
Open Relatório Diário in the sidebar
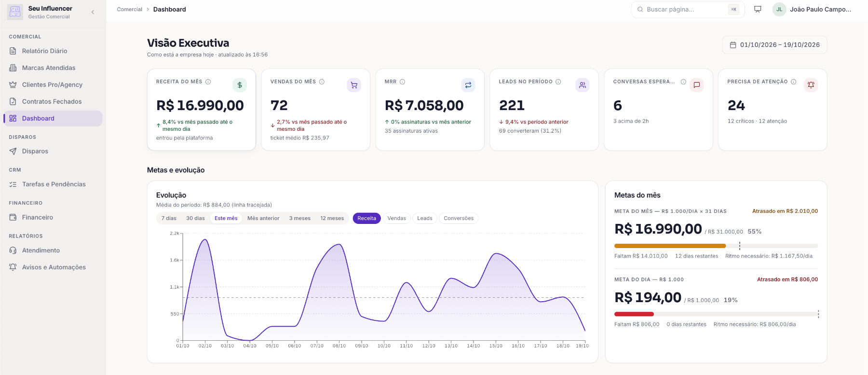click(53, 51)
